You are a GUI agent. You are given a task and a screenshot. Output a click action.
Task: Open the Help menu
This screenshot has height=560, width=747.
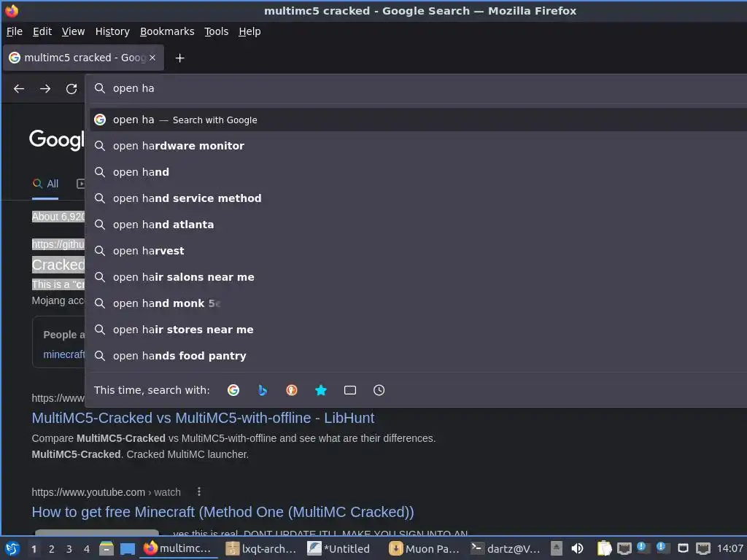[x=249, y=31]
